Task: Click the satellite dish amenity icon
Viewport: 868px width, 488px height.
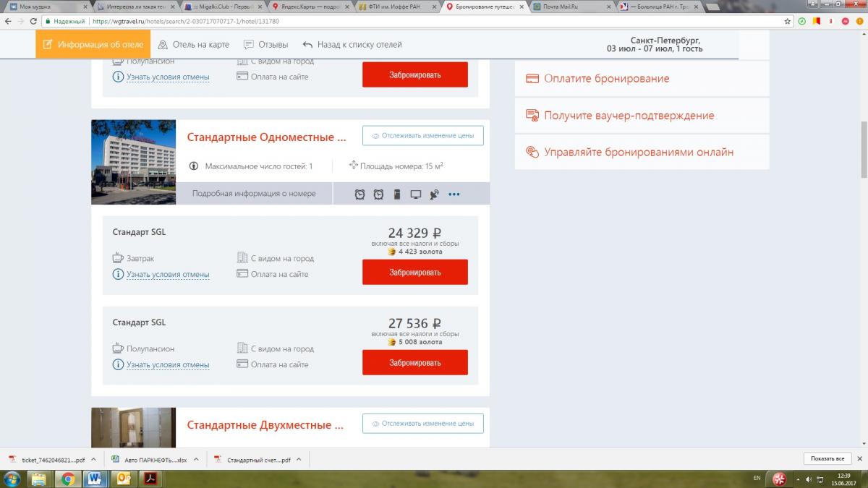Action: pyautogui.click(x=434, y=194)
